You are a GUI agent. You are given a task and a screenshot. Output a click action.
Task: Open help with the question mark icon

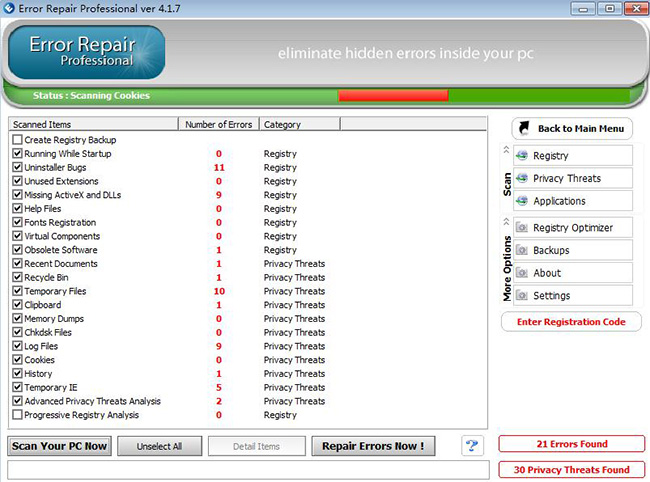click(472, 446)
